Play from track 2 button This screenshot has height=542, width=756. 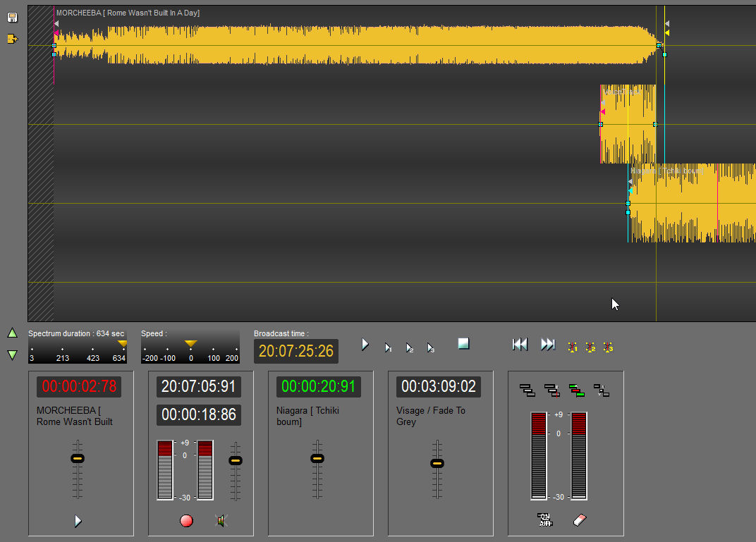click(x=409, y=347)
